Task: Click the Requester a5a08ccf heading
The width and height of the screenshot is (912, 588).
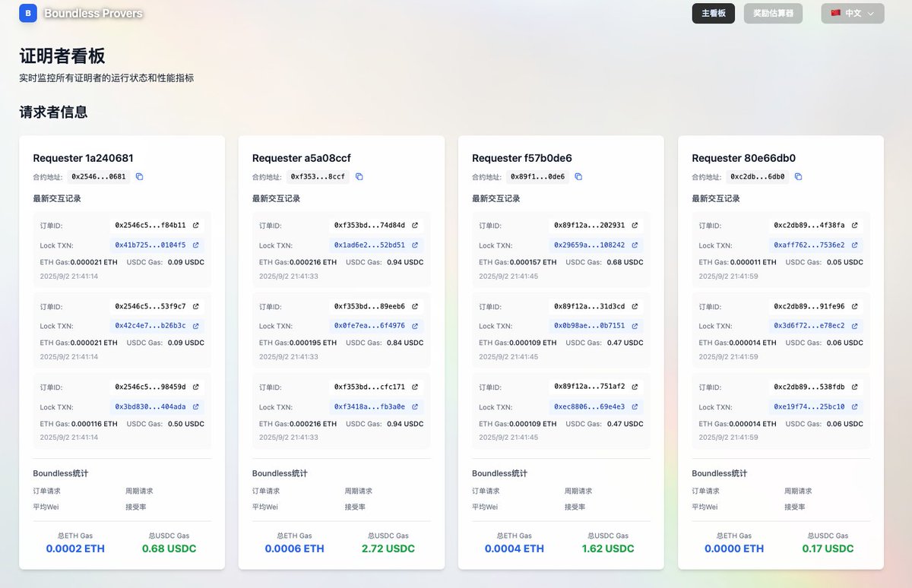Action: click(x=302, y=158)
